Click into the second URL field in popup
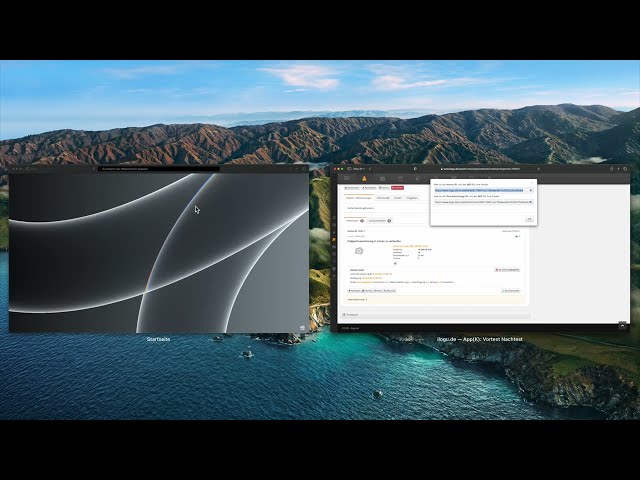The height and width of the screenshot is (480, 640). click(x=481, y=202)
